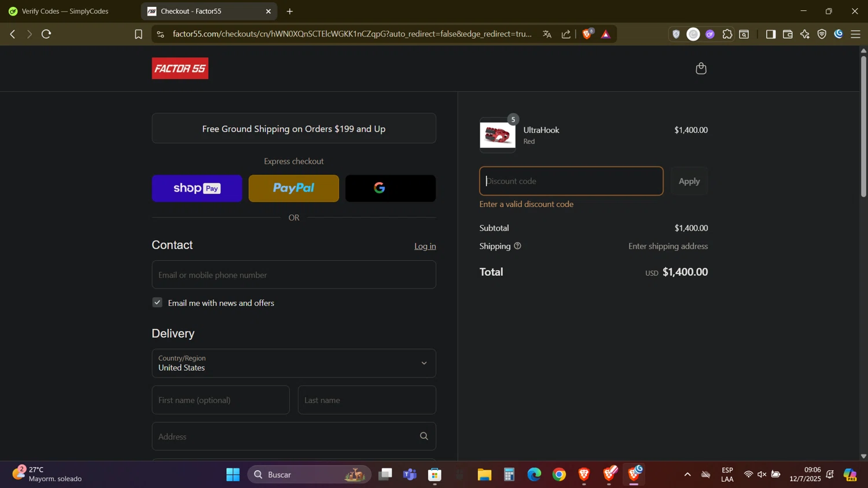Open Calculator from taskbar
868x488 pixels.
[x=509, y=475]
